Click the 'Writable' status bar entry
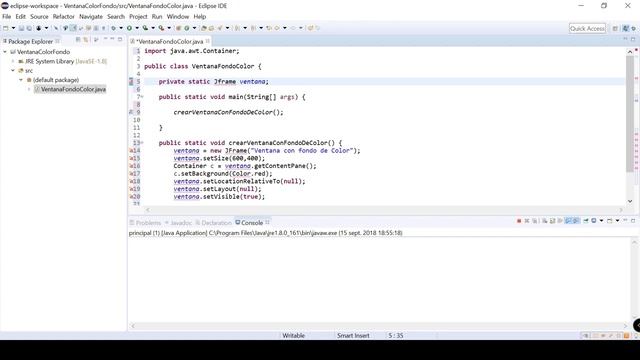Screen dimensions: 640x360 point(293,336)
